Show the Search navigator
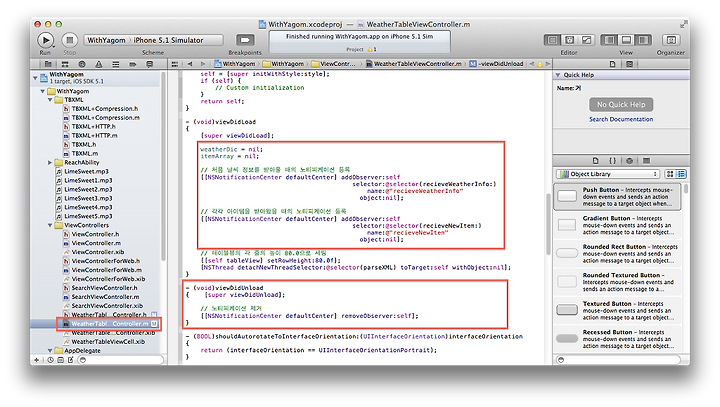 [82, 64]
